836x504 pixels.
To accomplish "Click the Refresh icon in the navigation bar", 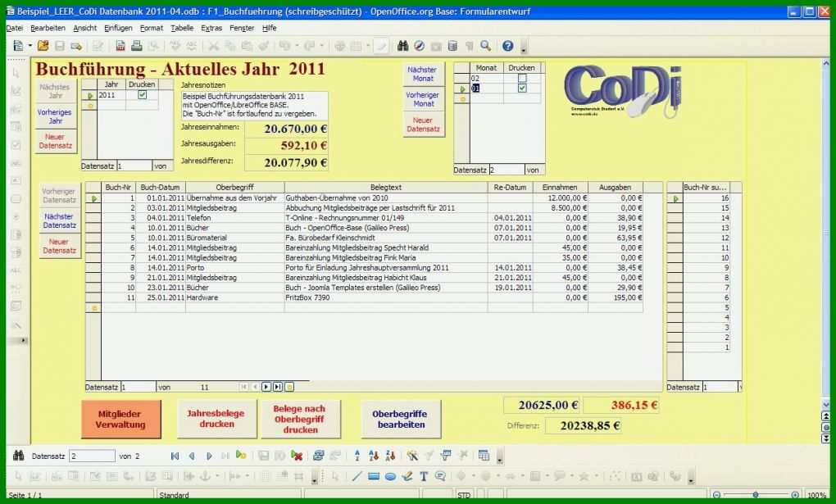I will point(319,456).
